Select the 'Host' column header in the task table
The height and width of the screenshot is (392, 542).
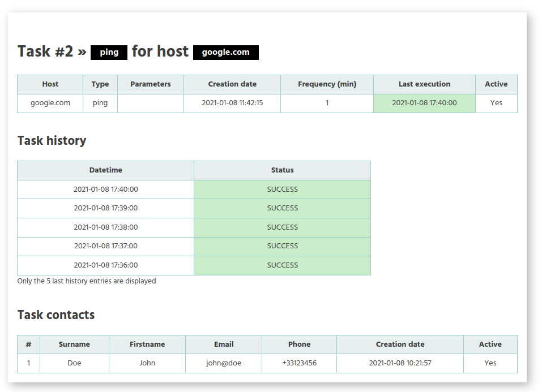coord(50,84)
